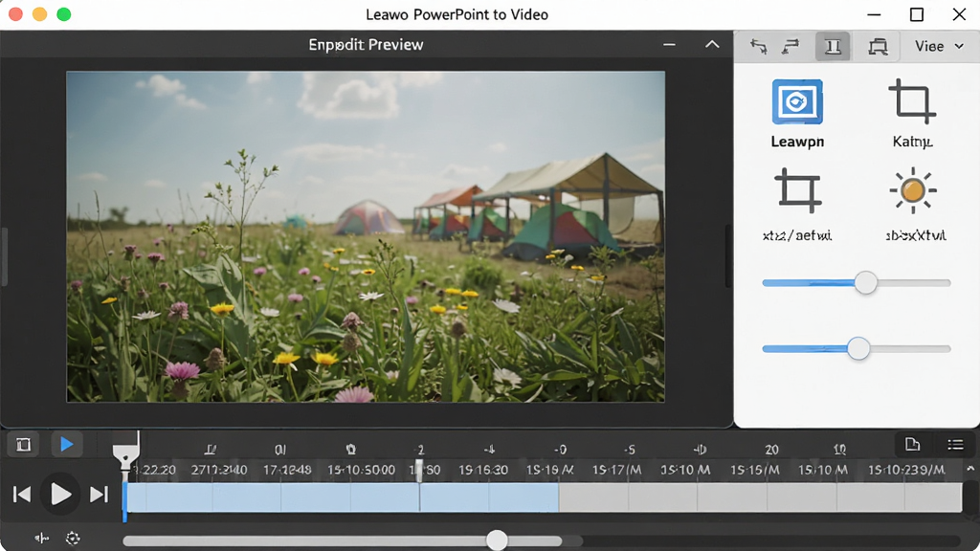Minimize the Enpødit Preview panel

(669, 44)
